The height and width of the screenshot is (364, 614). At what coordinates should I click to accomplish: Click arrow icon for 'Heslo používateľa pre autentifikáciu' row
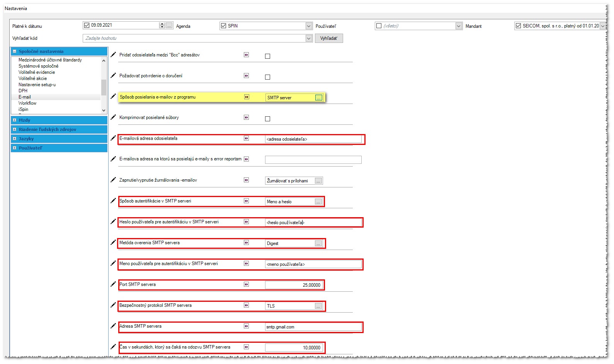[x=246, y=222]
